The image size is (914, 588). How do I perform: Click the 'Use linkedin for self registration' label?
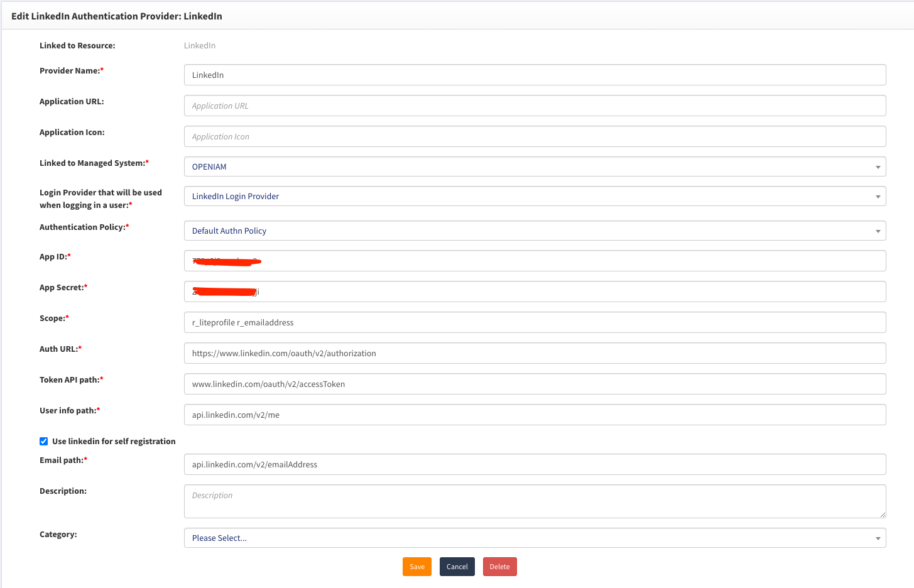(114, 441)
